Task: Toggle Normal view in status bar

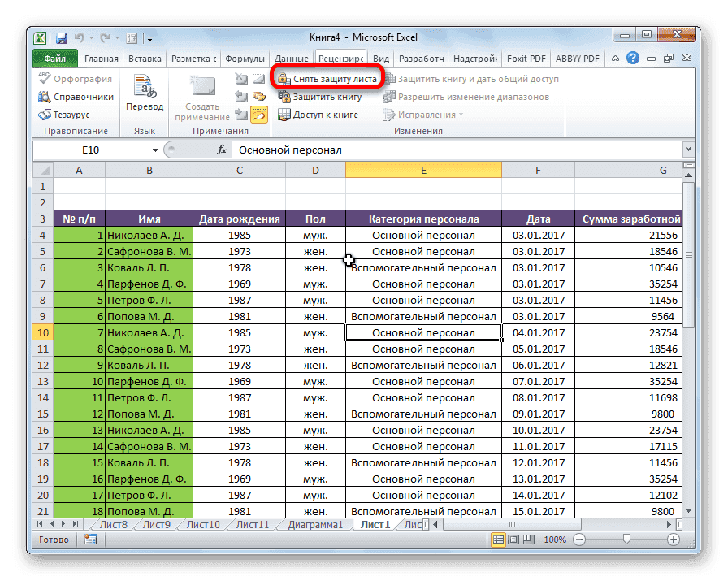Action: (498, 540)
